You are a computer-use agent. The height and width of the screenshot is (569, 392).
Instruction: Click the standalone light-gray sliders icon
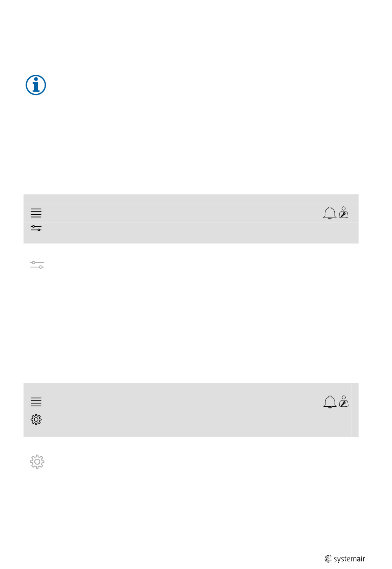pos(37,265)
